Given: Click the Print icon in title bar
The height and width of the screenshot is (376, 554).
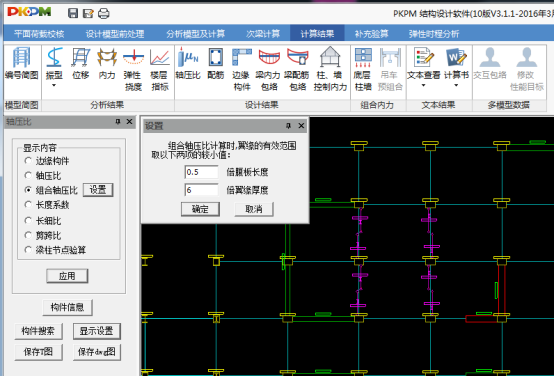Looking at the screenshot, I should tap(104, 13).
